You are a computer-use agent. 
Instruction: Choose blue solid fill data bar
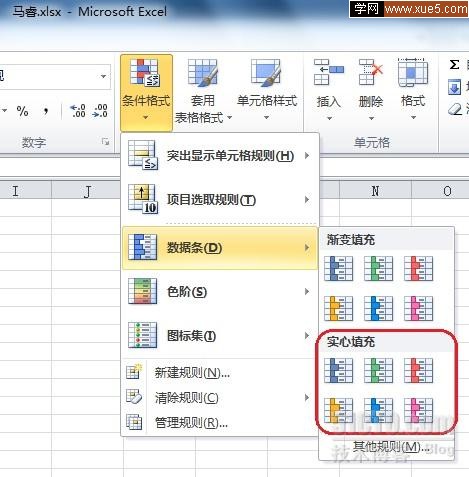click(338, 370)
